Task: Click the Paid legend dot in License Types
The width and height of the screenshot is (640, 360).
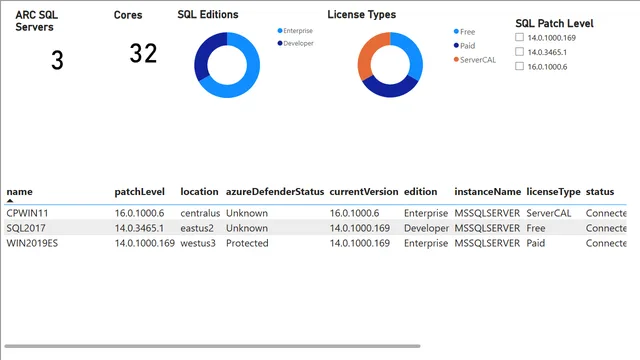Action: click(456, 45)
